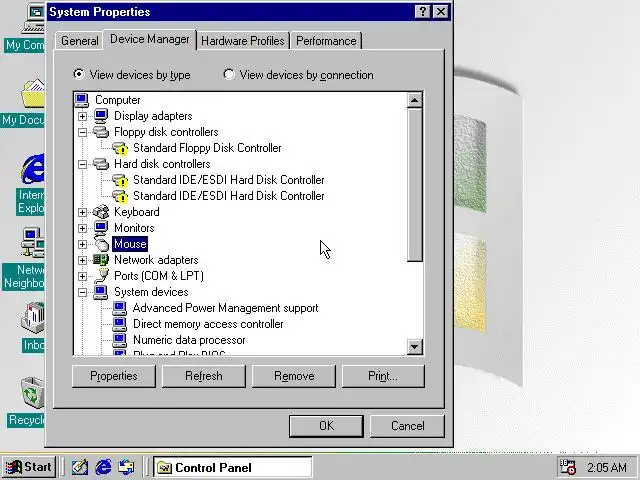Select the Numeric data processor text
640x480 pixels.
(x=189, y=340)
